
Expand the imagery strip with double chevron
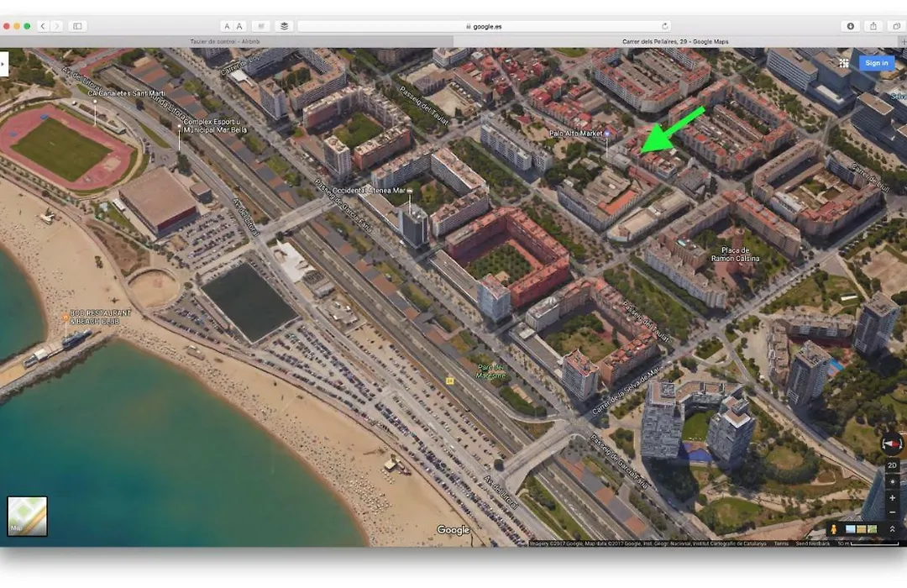click(x=892, y=529)
